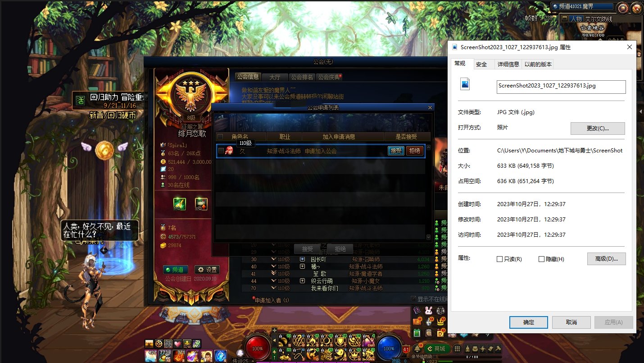Click the application list scroll down arrow
Image resolution: width=644 pixels, height=363 pixels.
click(x=428, y=237)
